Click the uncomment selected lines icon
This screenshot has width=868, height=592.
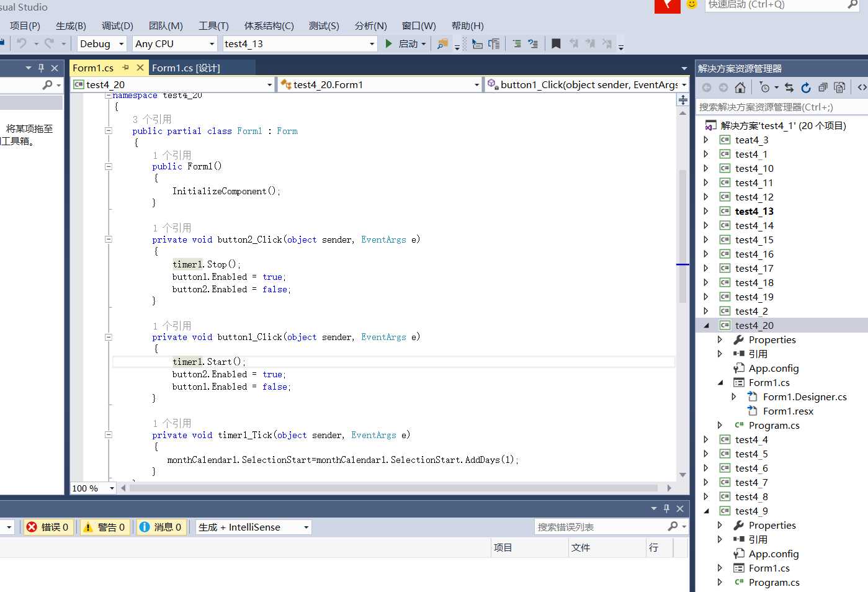533,43
